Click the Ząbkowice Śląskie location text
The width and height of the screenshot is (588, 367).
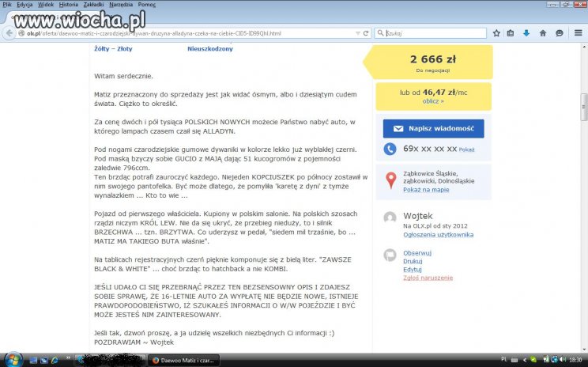tap(439, 177)
